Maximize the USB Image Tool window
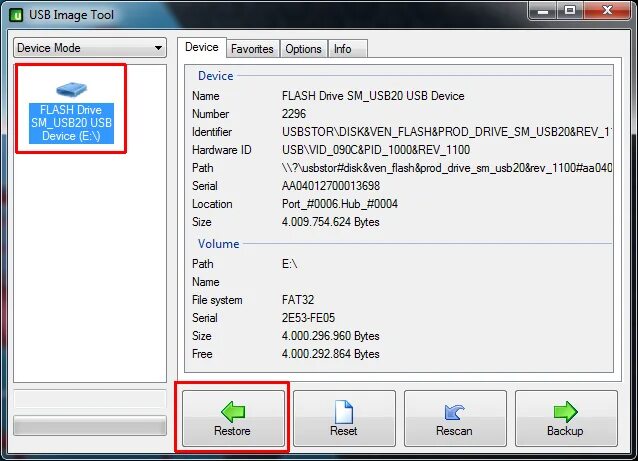This screenshot has width=638, height=461. (570, 11)
